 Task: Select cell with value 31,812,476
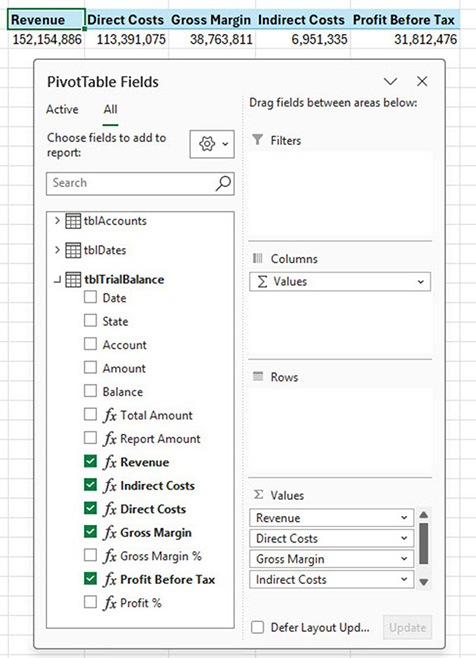click(405, 39)
